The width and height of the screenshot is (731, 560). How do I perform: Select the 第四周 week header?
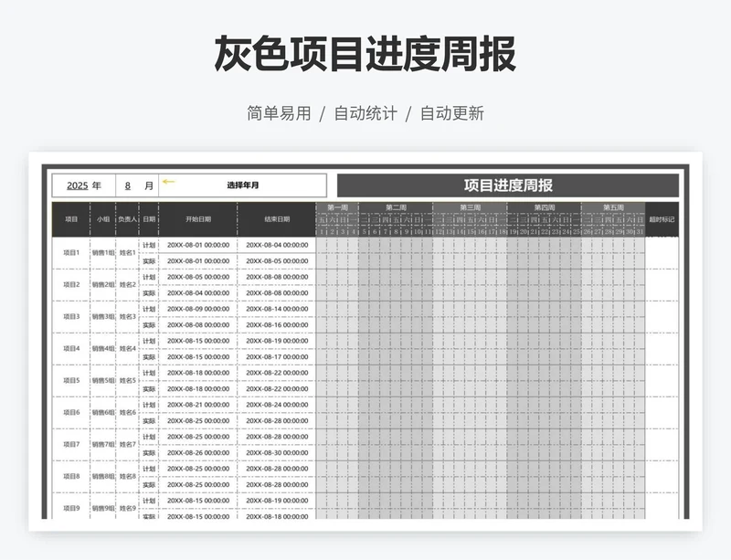click(544, 207)
